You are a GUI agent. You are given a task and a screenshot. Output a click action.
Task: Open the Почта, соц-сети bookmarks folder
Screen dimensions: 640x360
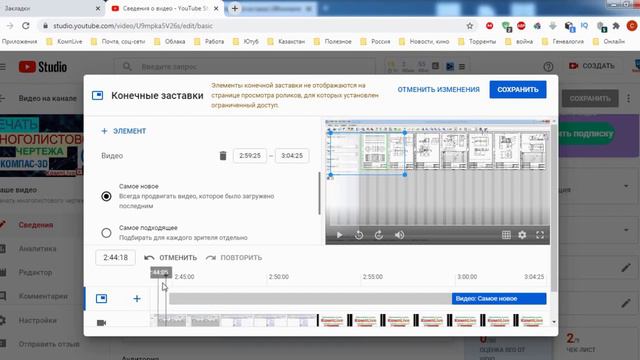click(x=118, y=41)
